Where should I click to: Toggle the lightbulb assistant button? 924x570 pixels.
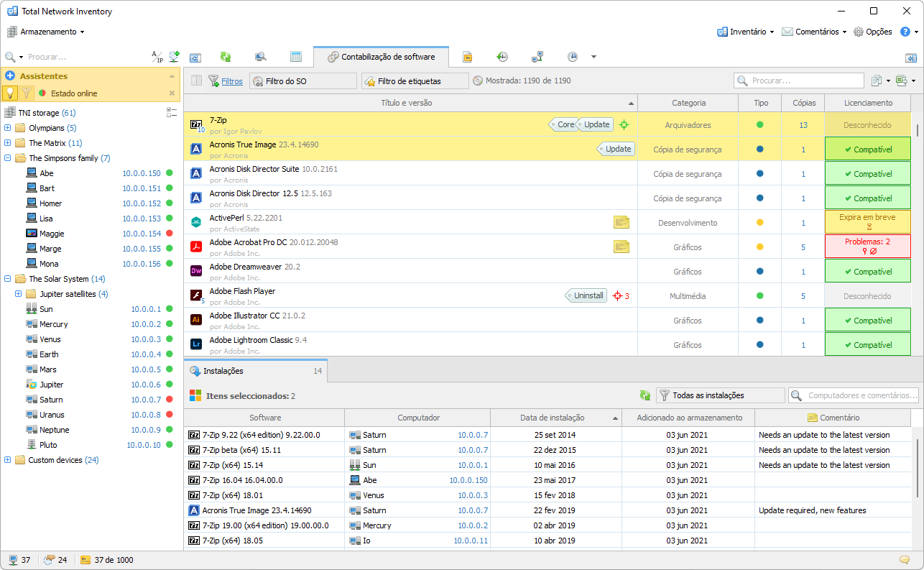[x=10, y=93]
